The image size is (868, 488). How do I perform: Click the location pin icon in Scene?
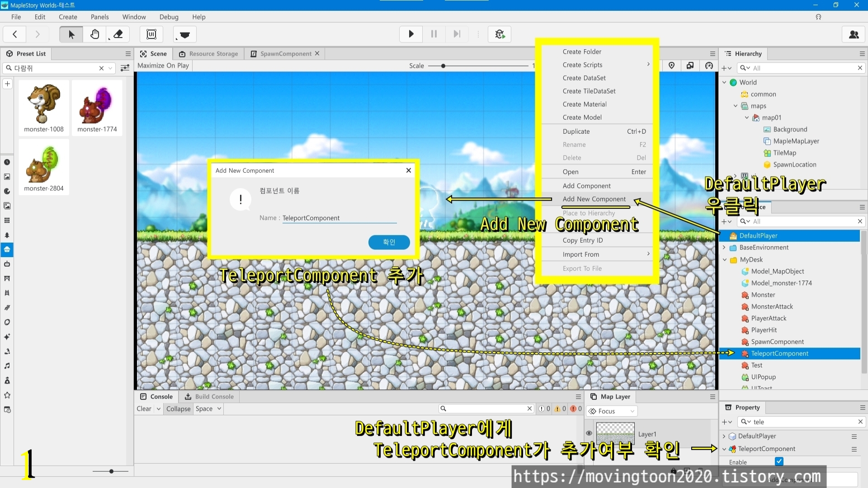pyautogui.click(x=671, y=66)
